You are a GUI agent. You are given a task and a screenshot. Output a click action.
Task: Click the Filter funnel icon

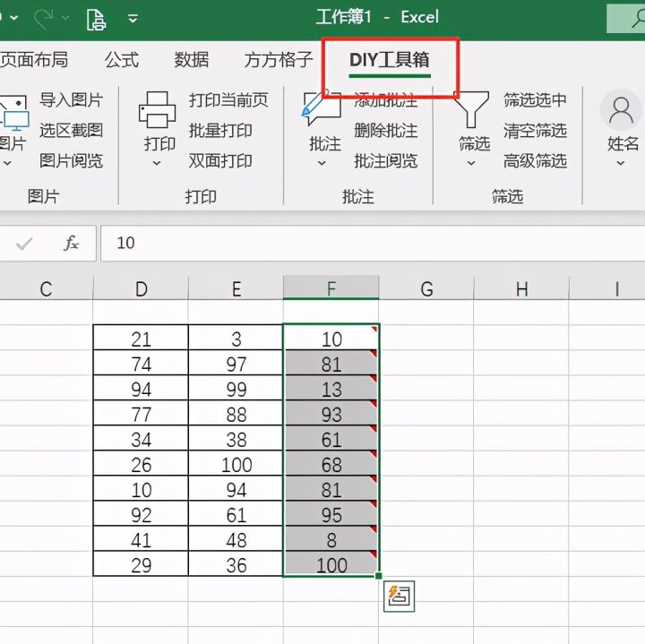(471, 109)
